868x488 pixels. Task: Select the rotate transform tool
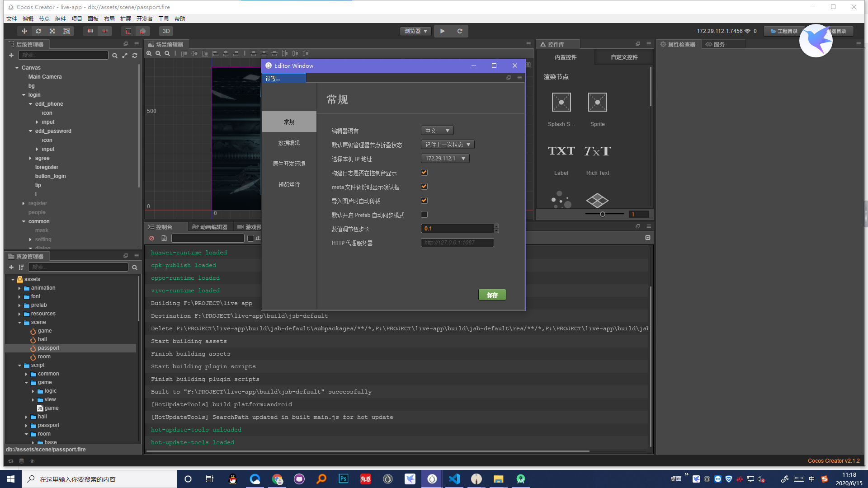click(38, 31)
